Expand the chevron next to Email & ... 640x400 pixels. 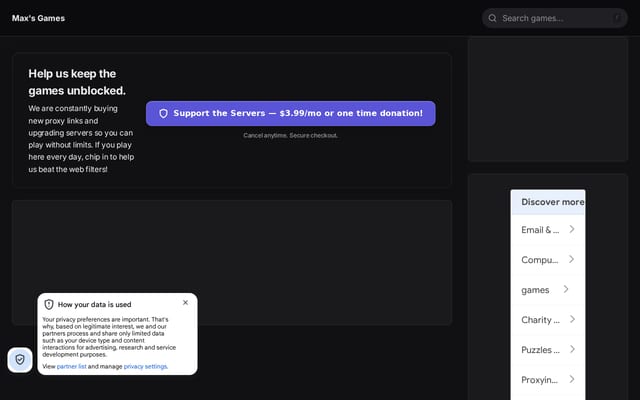point(572,229)
